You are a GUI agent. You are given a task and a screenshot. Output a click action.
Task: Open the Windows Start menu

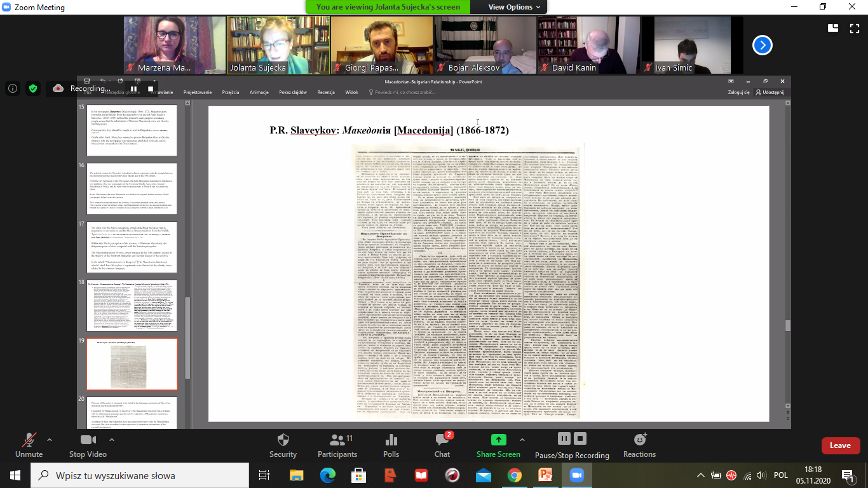[x=15, y=475]
